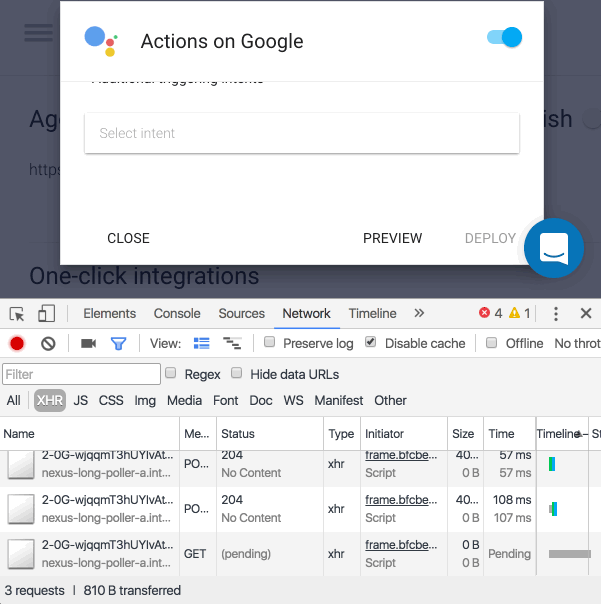Stop recording the network log

click(17, 344)
